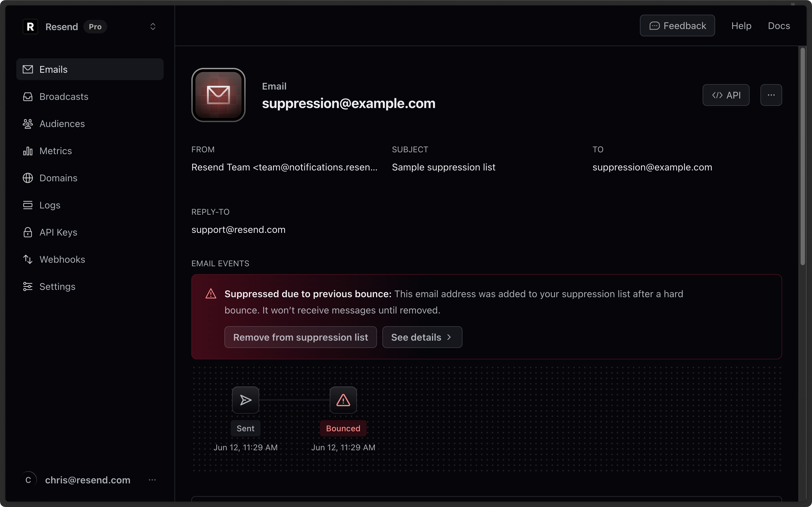
Task: Click the Domains globe icon
Action: coord(28,178)
